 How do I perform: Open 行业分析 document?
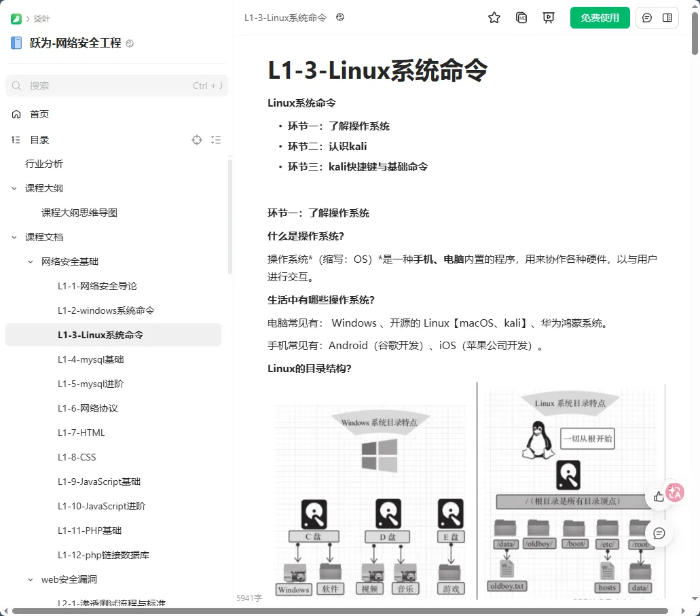point(43,164)
